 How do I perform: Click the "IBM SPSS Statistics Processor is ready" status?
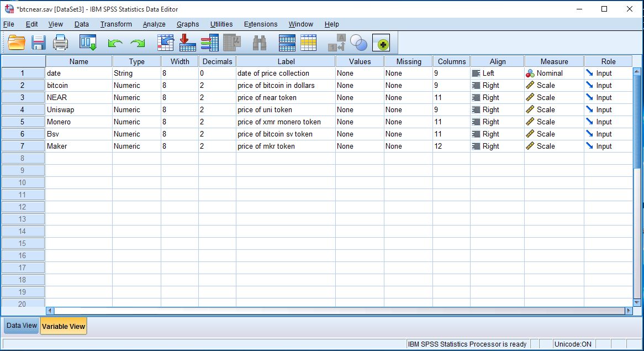pyautogui.click(x=467, y=344)
